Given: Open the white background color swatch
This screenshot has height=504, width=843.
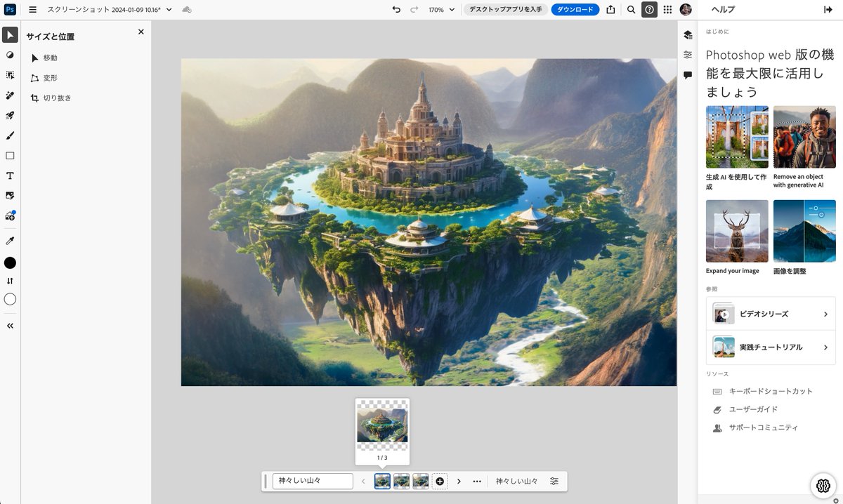Looking at the screenshot, I should click(x=10, y=299).
